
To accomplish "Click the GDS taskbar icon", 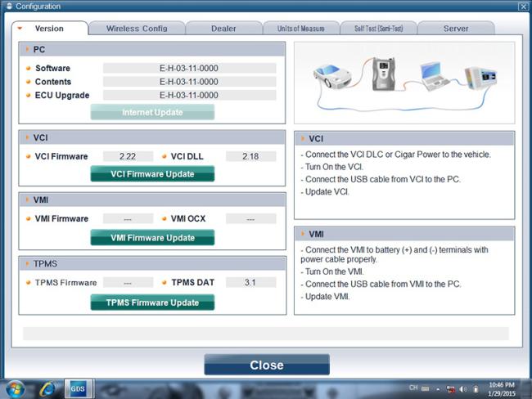I will pyautogui.click(x=78, y=388).
